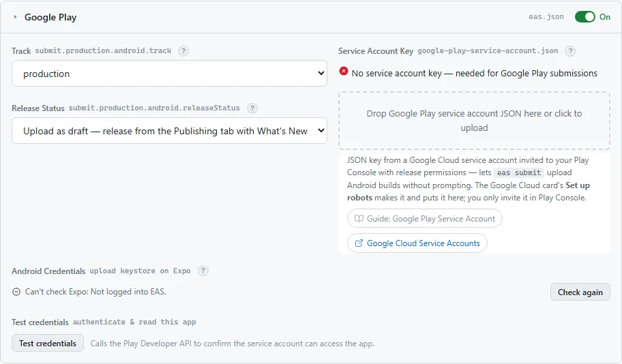Image resolution: width=622 pixels, height=364 pixels.
Task: Click the book icon on Guide button
Action: 359,219
